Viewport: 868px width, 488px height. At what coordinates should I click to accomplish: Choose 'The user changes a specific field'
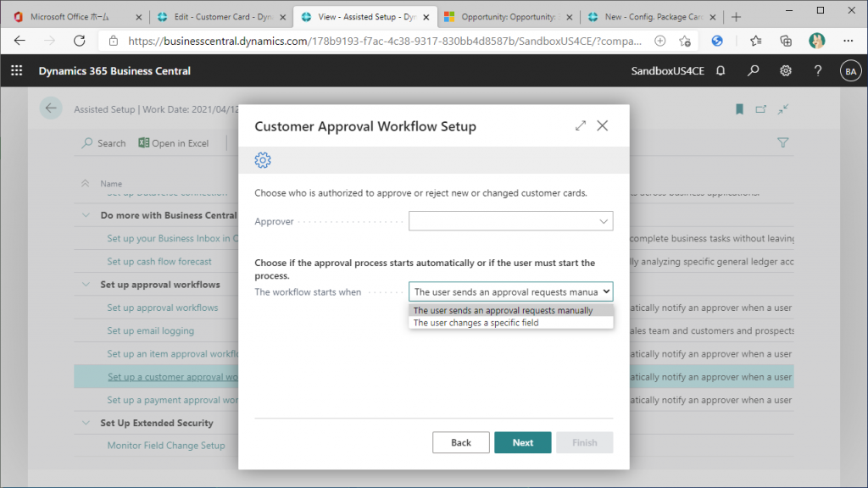[511, 323]
